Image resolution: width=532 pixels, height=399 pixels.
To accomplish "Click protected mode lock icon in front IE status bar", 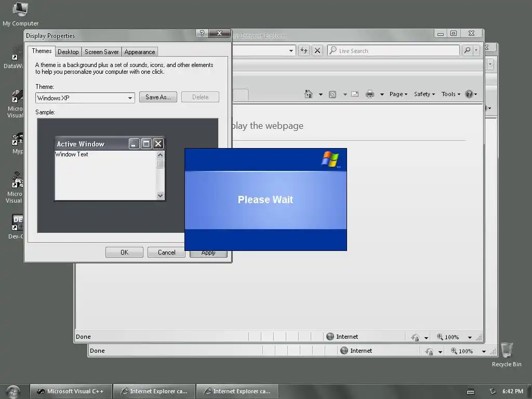I will 415,337.
